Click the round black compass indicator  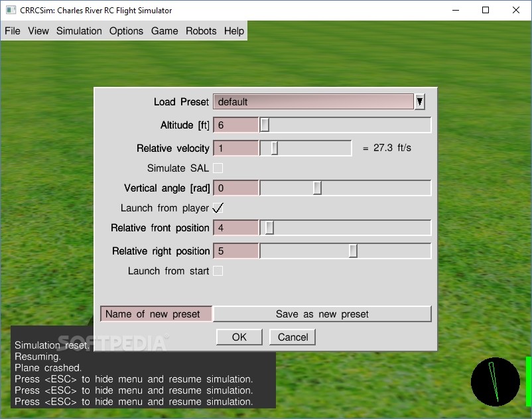[x=495, y=382]
